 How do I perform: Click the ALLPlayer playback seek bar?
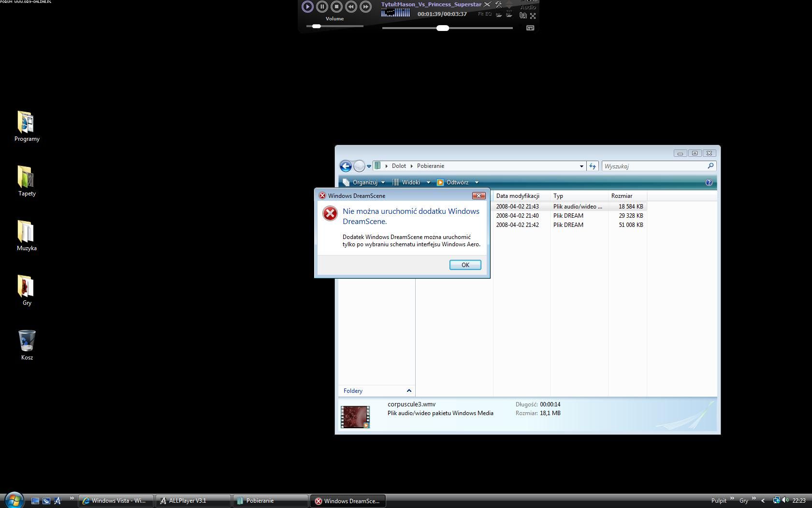point(448,28)
